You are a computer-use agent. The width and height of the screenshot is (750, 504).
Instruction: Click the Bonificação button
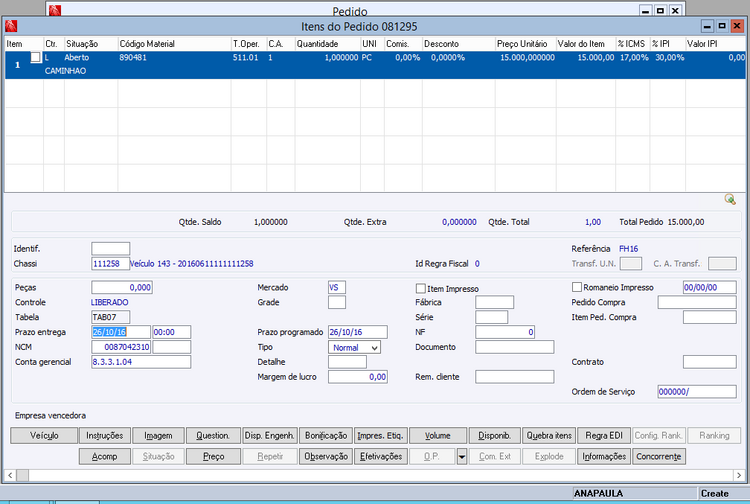click(325, 436)
